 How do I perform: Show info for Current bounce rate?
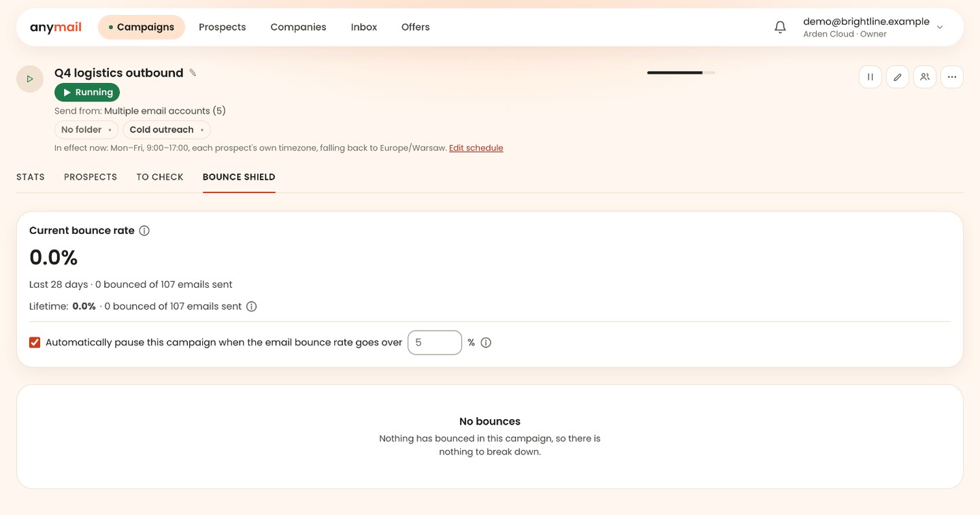144,231
